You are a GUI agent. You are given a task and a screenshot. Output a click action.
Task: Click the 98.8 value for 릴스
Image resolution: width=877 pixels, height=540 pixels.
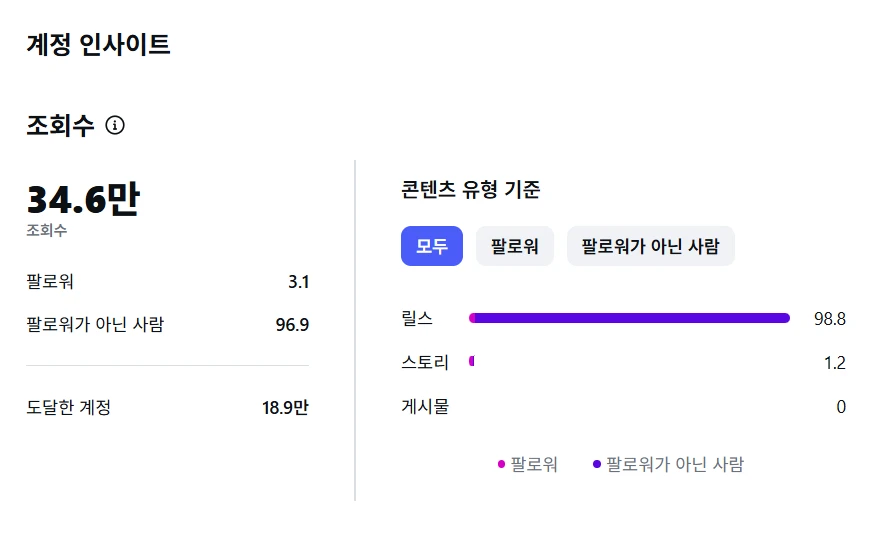click(830, 319)
